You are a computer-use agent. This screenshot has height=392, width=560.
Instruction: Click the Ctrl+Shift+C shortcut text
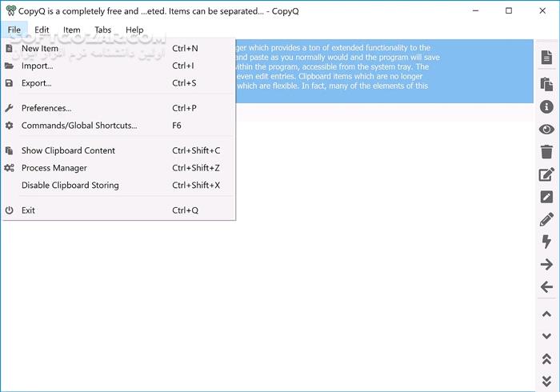(196, 150)
